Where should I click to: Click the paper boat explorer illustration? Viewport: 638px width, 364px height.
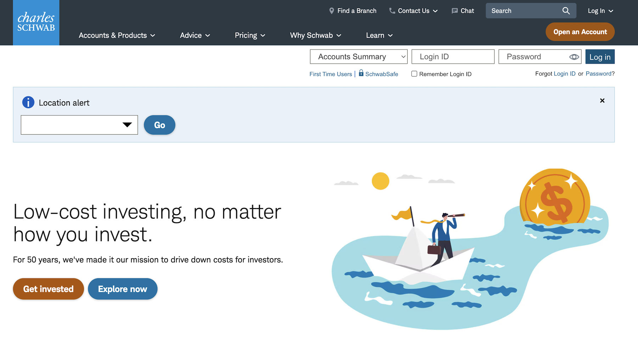[x=470, y=249]
